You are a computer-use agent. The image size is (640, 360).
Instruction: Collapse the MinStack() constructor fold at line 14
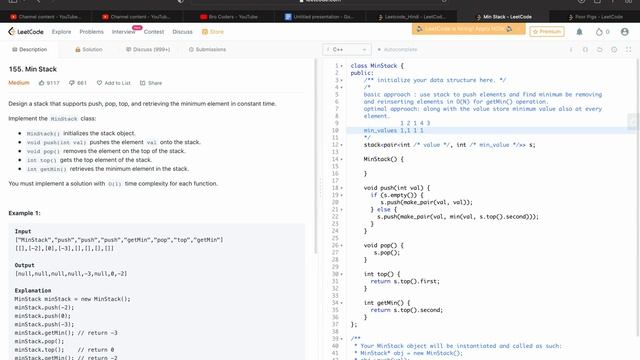tap(342, 159)
